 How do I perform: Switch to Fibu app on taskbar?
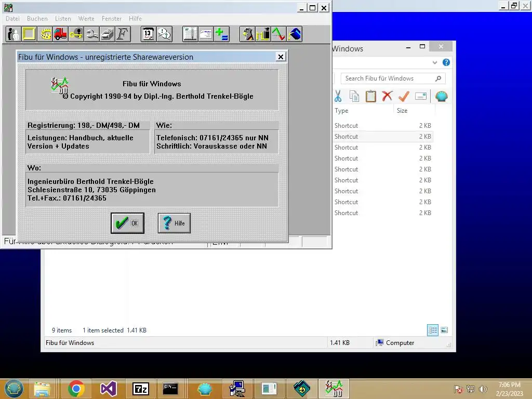[x=334, y=389]
